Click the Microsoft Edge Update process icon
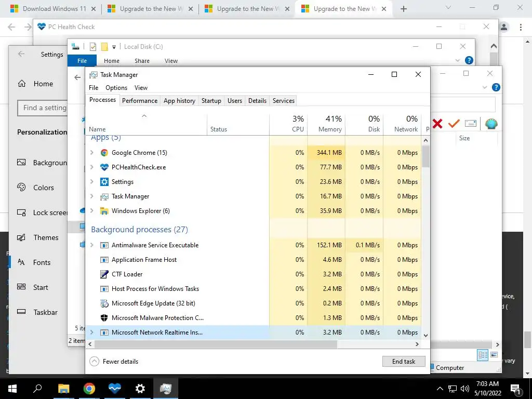 [x=104, y=303]
